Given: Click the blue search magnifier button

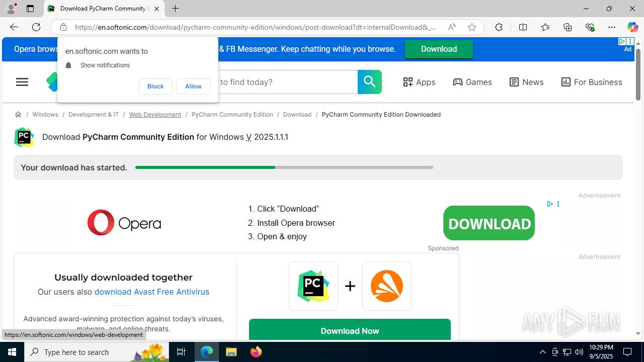Looking at the screenshot, I should tap(370, 82).
